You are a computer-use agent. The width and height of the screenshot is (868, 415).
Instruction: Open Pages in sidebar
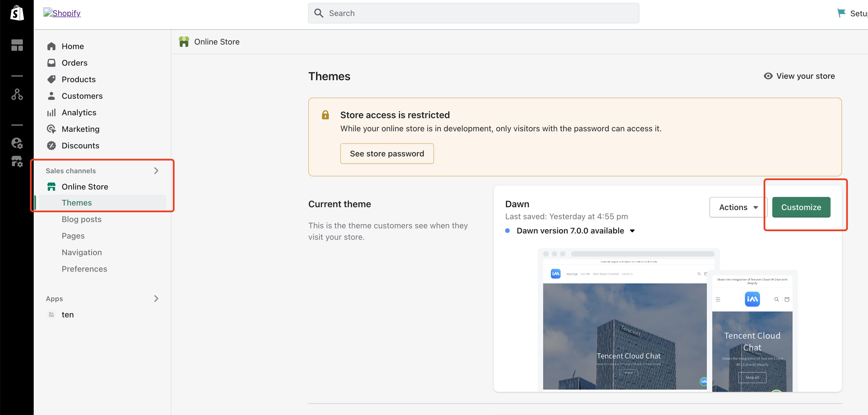tap(73, 235)
